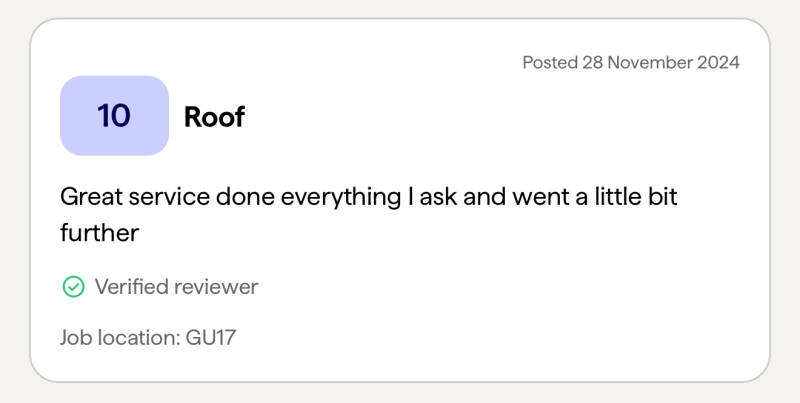This screenshot has width=800, height=403.
Task: Click the phrase "little bit" in the review
Action: [x=630, y=196]
